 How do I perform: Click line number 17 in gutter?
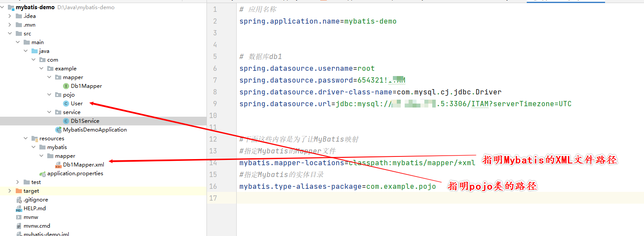(213, 198)
